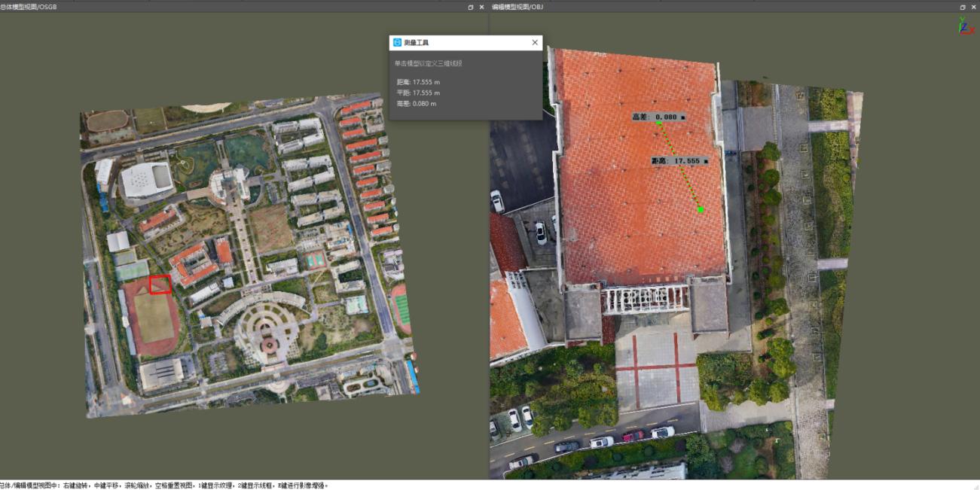Float the 总体模型视图/OSGB panel
980x490 pixels.
[x=471, y=7]
